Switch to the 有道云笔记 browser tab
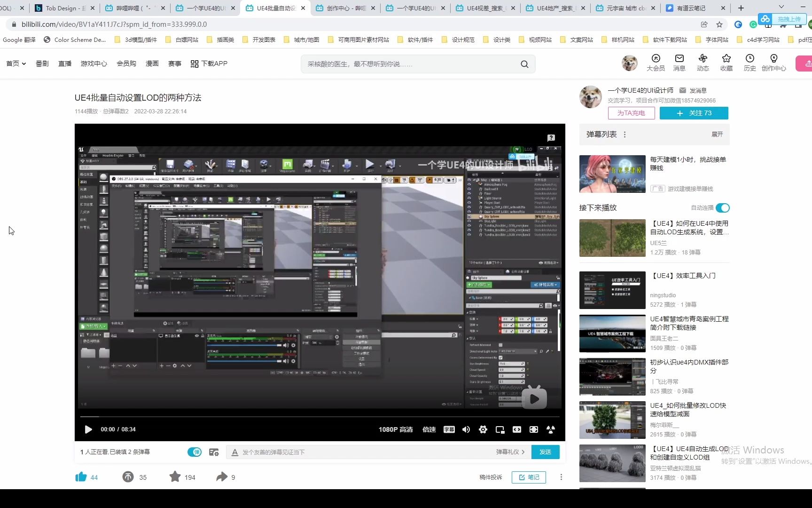The width and height of the screenshot is (812, 508). (x=695, y=8)
